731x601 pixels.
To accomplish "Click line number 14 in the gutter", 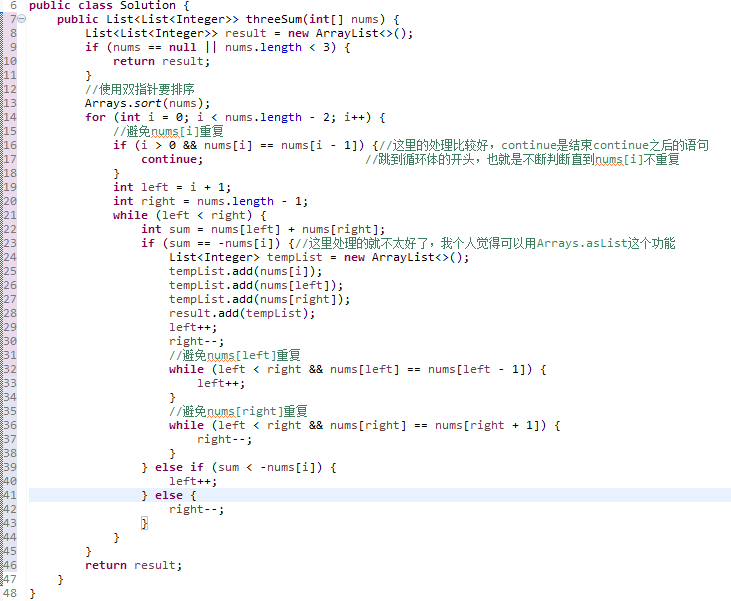I will [x=10, y=117].
